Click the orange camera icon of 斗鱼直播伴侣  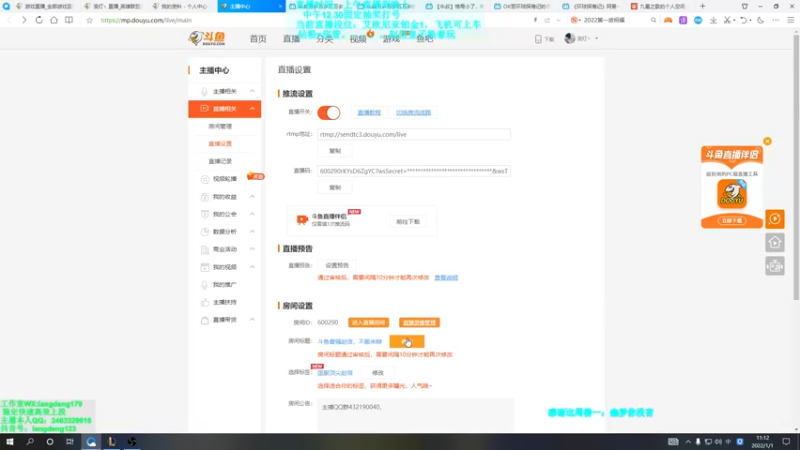[302, 220]
